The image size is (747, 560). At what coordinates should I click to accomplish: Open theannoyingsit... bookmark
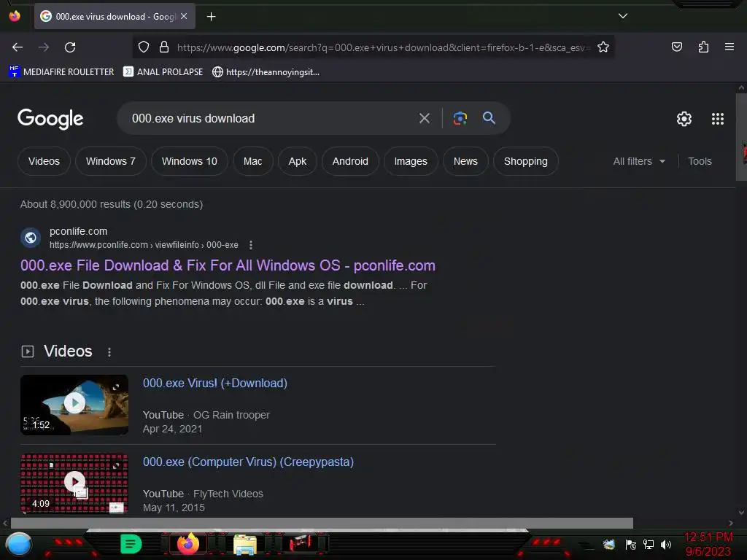[266, 72]
